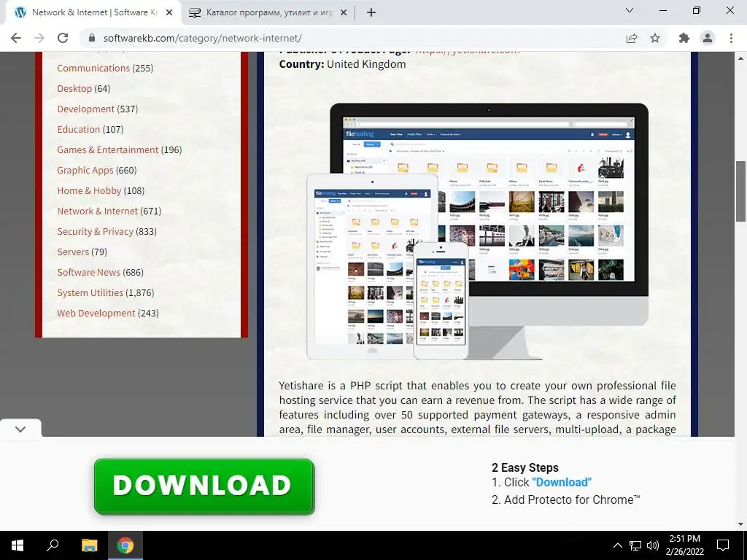Image resolution: width=747 pixels, height=560 pixels.
Task: Open network status tray icon
Action: click(635, 545)
